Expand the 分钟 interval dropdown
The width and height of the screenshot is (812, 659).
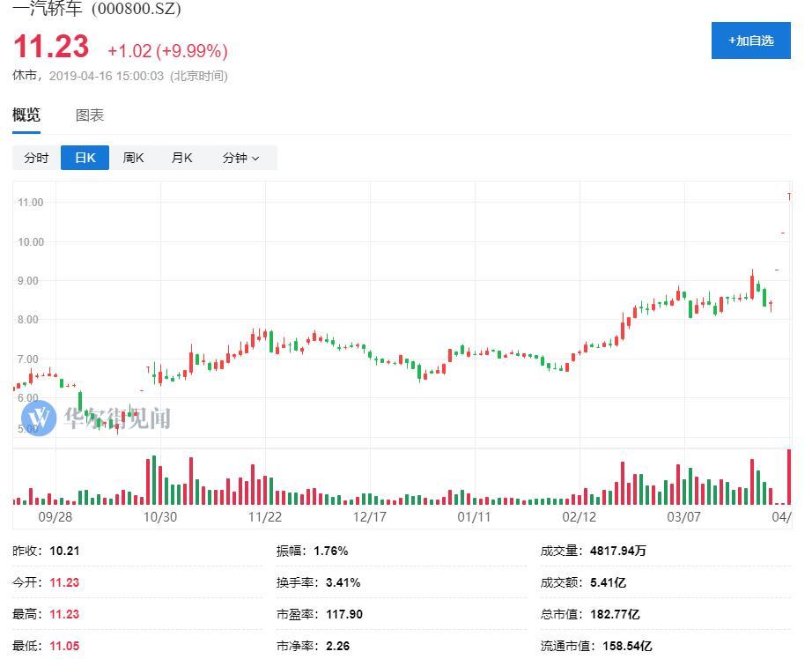[x=240, y=158]
